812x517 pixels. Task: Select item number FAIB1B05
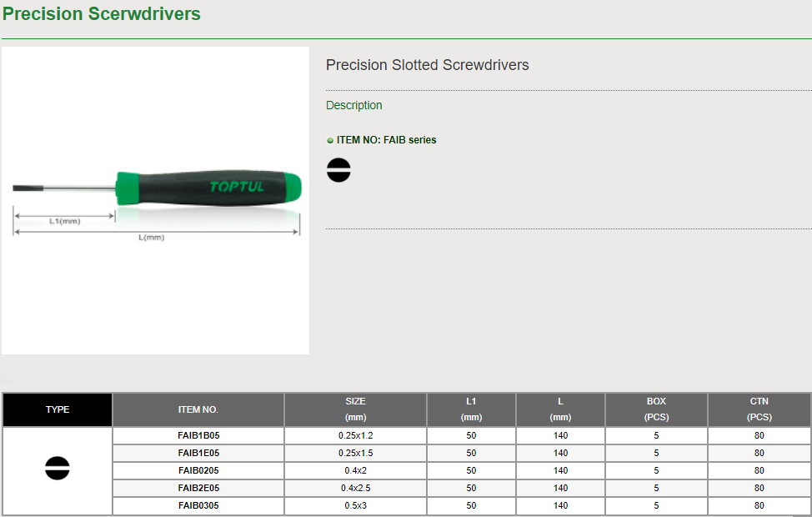tap(198, 435)
